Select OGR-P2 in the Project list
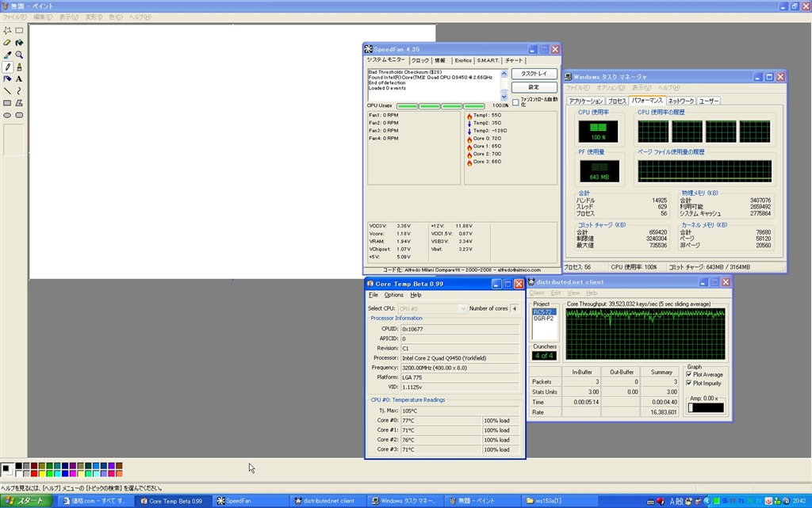Screen dimensions: 812x508 point(543,319)
